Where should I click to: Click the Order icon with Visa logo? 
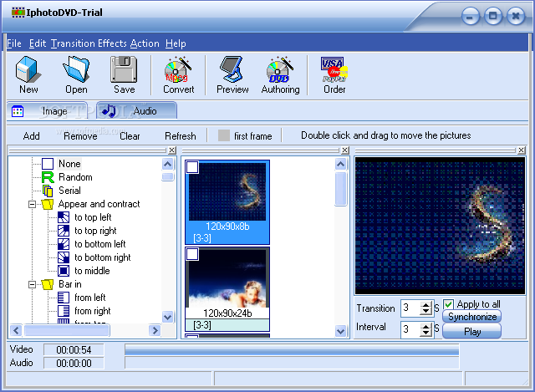(x=334, y=70)
